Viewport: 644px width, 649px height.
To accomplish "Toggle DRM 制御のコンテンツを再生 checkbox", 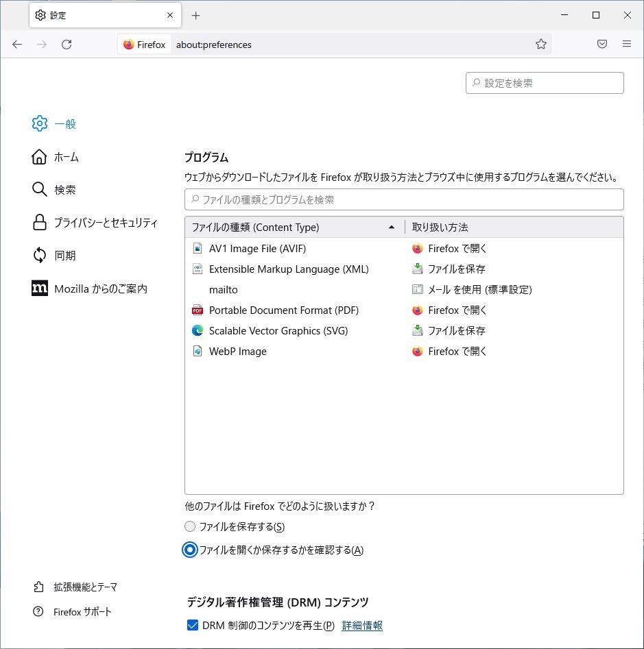I will click(x=193, y=625).
